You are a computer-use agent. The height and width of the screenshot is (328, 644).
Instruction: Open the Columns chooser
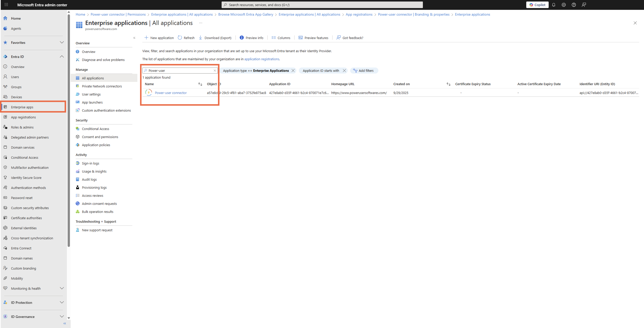(281, 38)
